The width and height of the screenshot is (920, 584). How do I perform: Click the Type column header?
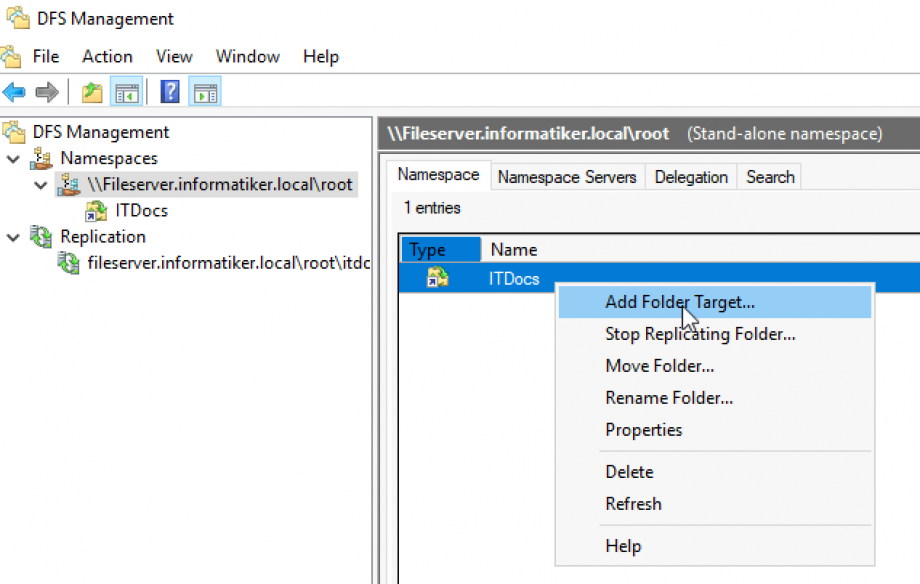click(439, 249)
